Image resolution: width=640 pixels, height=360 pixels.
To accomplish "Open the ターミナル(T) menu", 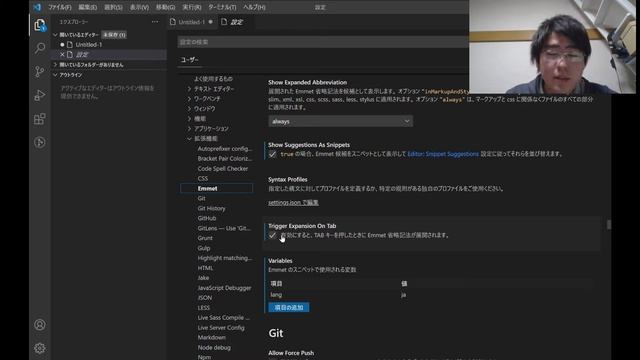I will tap(222, 7).
